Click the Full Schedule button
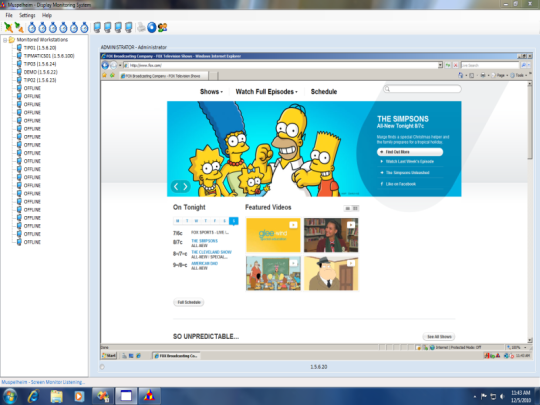540x405 pixels. [189, 302]
